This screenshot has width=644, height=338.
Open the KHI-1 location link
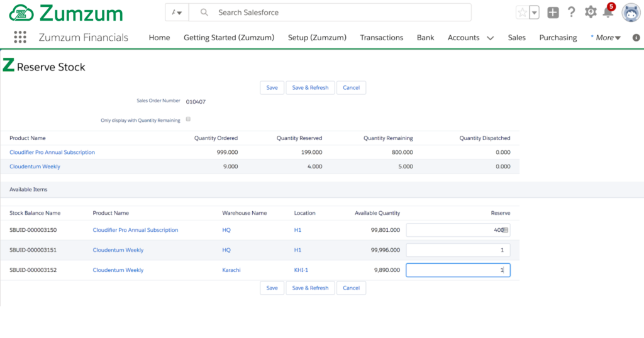click(x=301, y=270)
